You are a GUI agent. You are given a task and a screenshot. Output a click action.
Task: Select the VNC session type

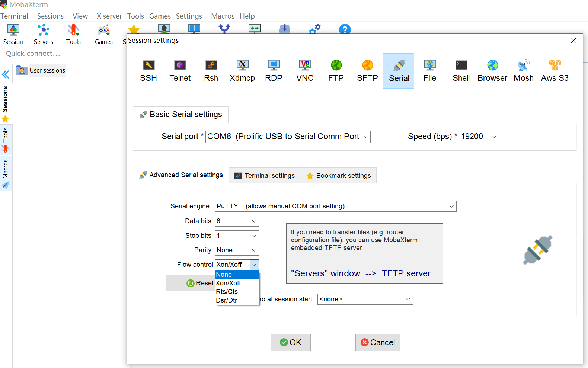(x=305, y=71)
